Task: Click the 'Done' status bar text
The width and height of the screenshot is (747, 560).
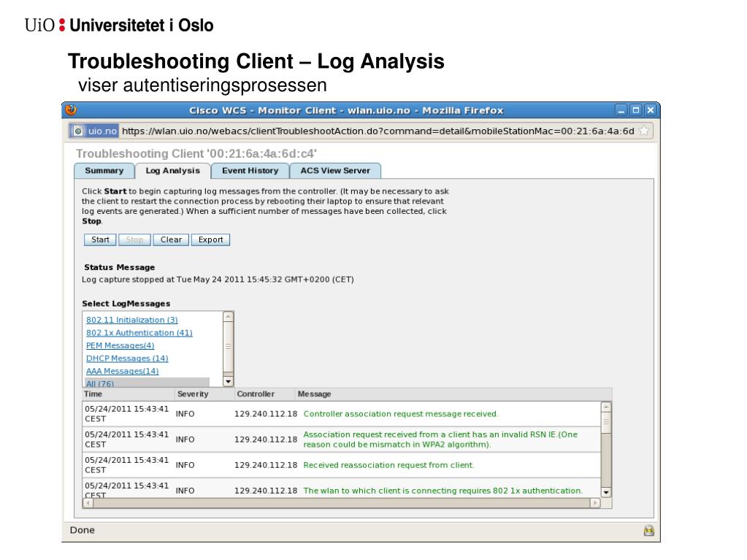Action: coord(83,531)
